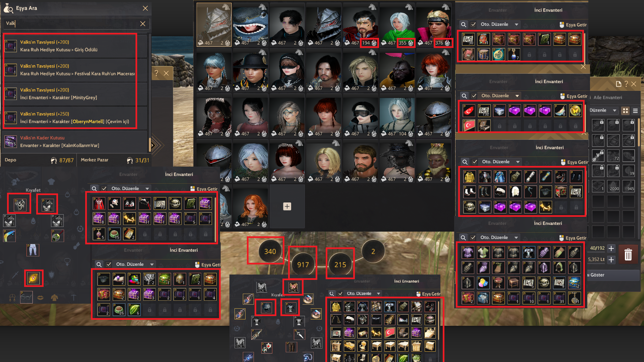644x362 pixels.
Task: Clear the Valk search text
Action: pyautogui.click(x=143, y=23)
